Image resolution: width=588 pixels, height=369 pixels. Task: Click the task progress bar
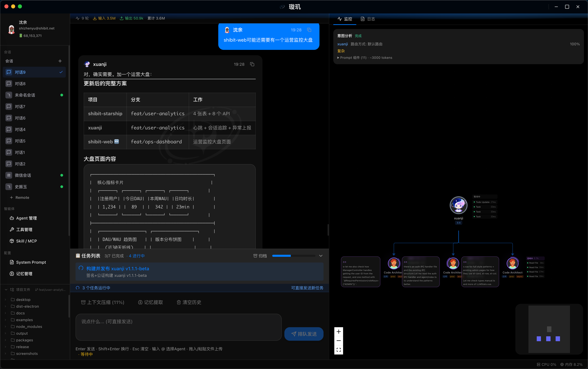click(294, 256)
